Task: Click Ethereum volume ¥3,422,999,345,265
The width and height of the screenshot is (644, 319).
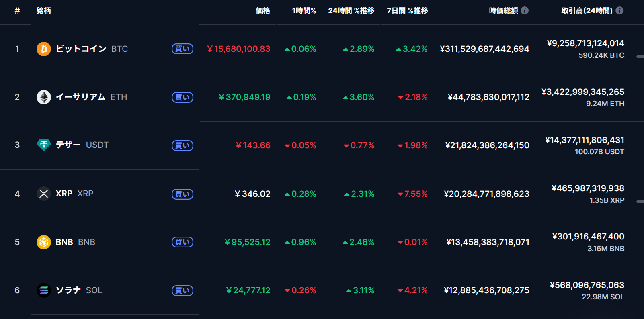Action: tap(583, 92)
